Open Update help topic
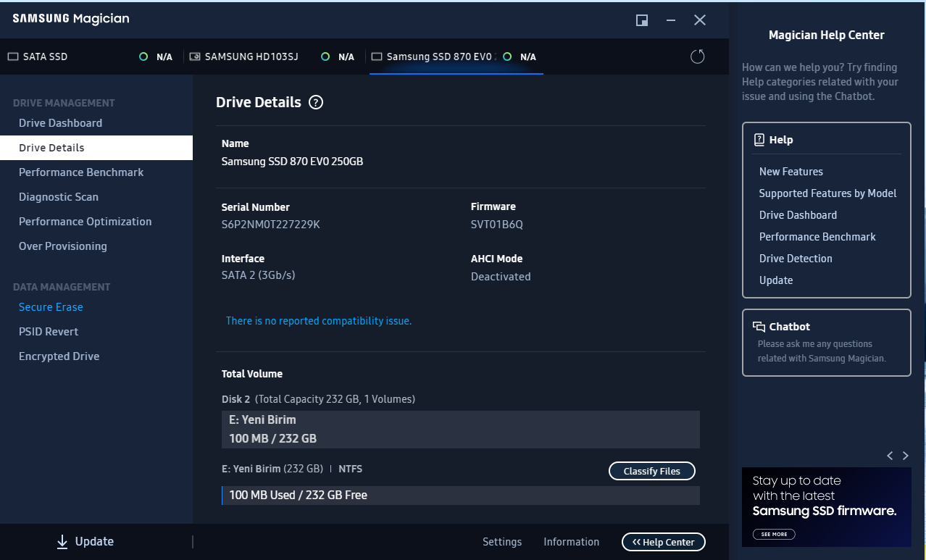This screenshot has height=560, width=926. 776,280
